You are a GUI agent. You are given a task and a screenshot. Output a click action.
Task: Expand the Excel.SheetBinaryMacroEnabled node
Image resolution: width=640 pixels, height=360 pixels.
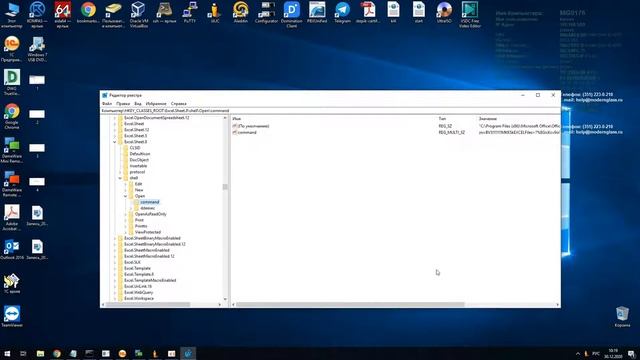pos(115,238)
